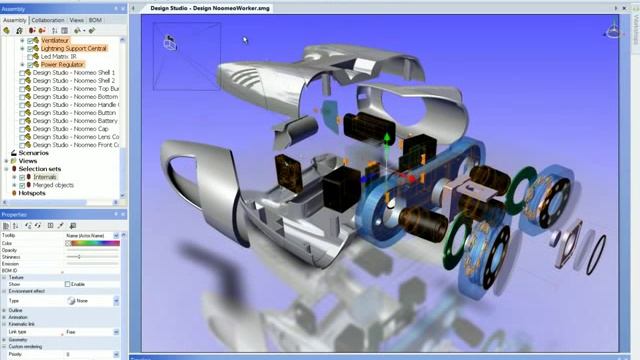Open the Environment effect Type dropdown

(x=116, y=301)
